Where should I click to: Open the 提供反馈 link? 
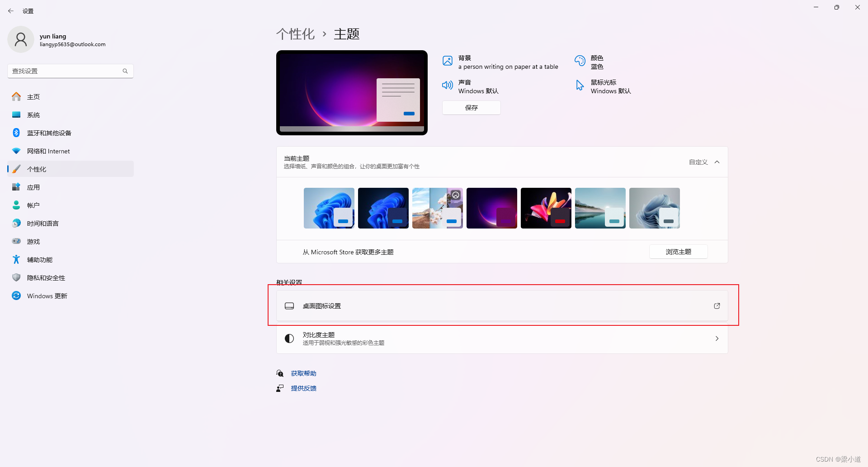point(303,388)
